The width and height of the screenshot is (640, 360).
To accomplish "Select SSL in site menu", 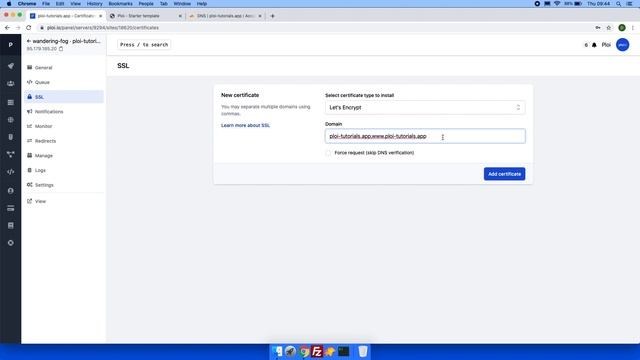I will [x=64, y=97].
